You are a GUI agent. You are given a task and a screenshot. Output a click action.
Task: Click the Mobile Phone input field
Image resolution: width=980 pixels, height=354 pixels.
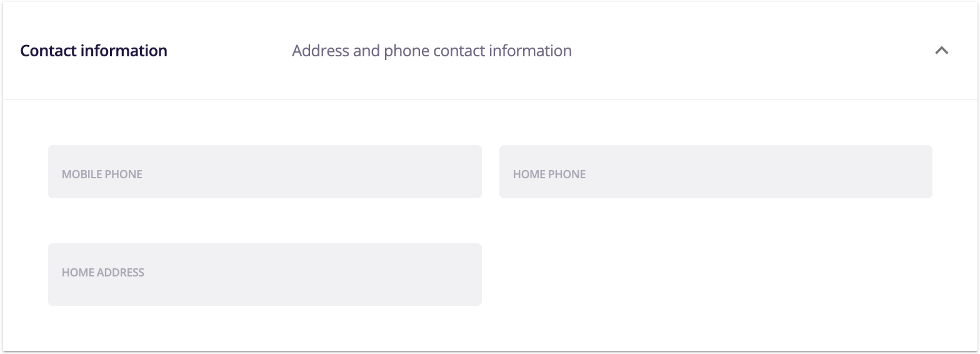point(264,172)
